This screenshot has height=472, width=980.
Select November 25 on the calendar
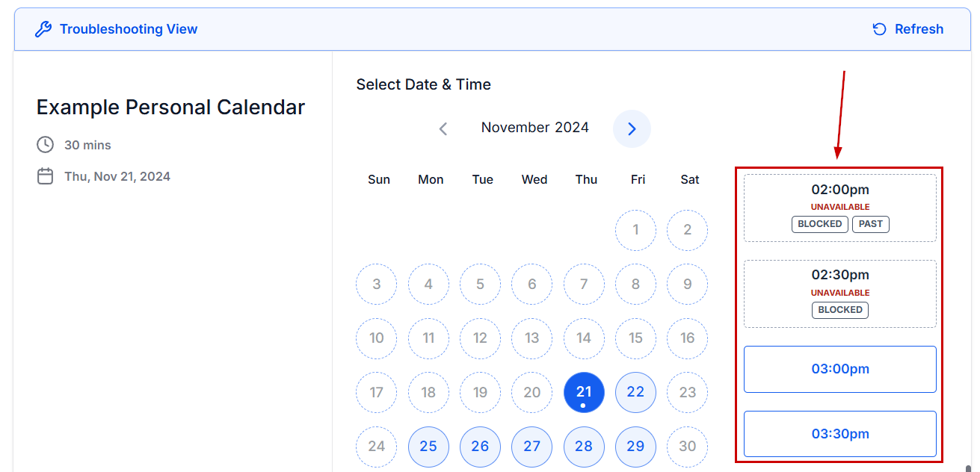click(428, 446)
